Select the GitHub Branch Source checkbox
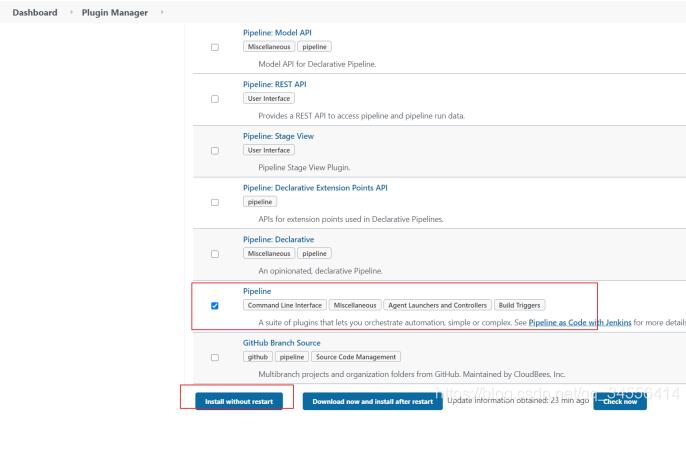686x451 pixels. (x=214, y=357)
